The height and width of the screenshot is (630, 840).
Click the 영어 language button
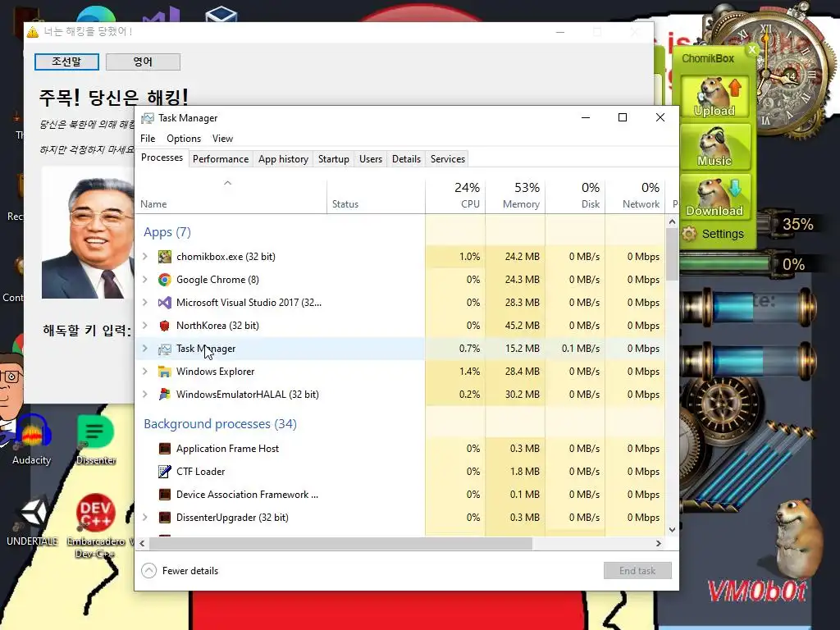point(143,62)
